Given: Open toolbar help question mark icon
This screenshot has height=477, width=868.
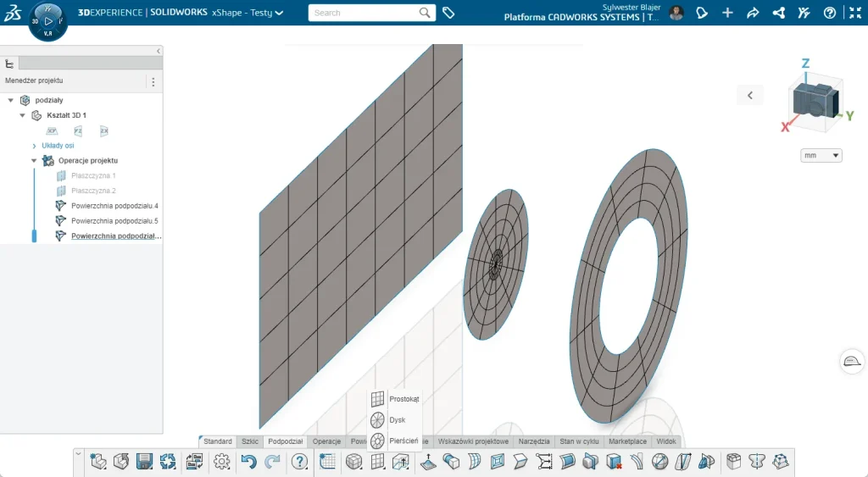Looking at the screenshot, I should click(299, 461).
